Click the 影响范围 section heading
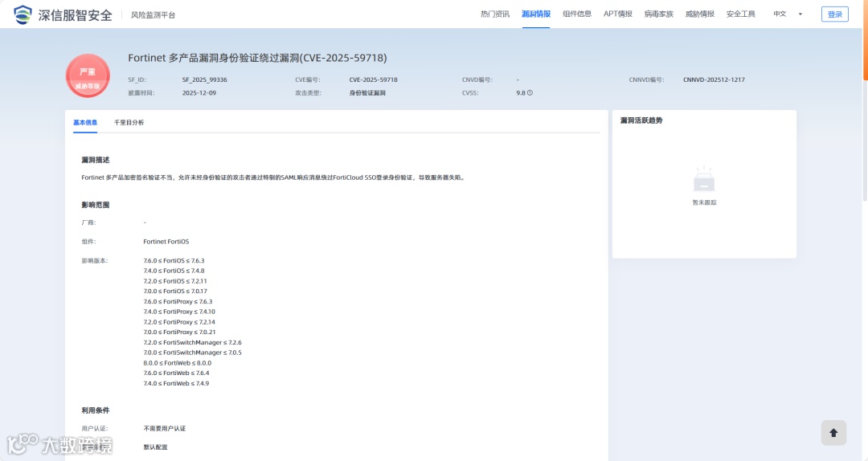This screenshot has width=868, height=461. 95,205
